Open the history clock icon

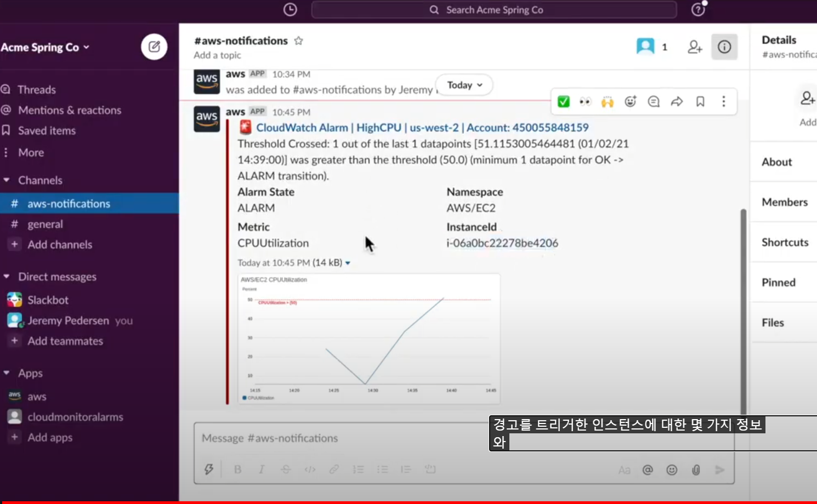coord(290,9)
